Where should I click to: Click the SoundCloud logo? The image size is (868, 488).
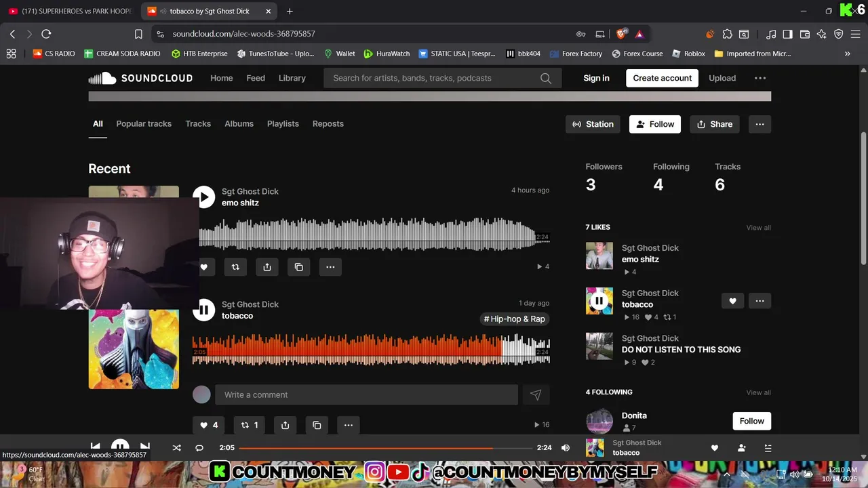(140, 78)
